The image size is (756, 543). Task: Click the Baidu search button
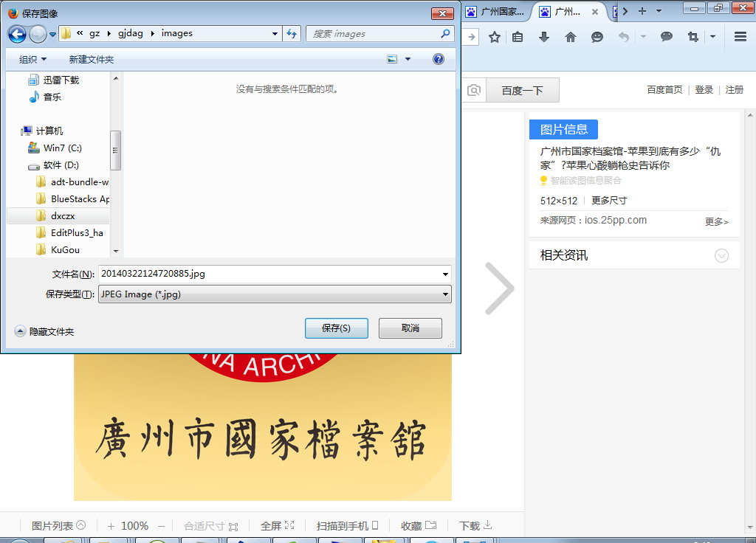tap(522, 90)
